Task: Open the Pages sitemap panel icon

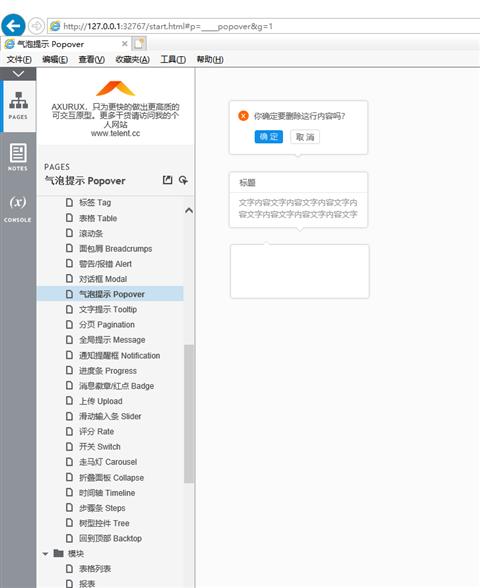Action: click(18, 106)
